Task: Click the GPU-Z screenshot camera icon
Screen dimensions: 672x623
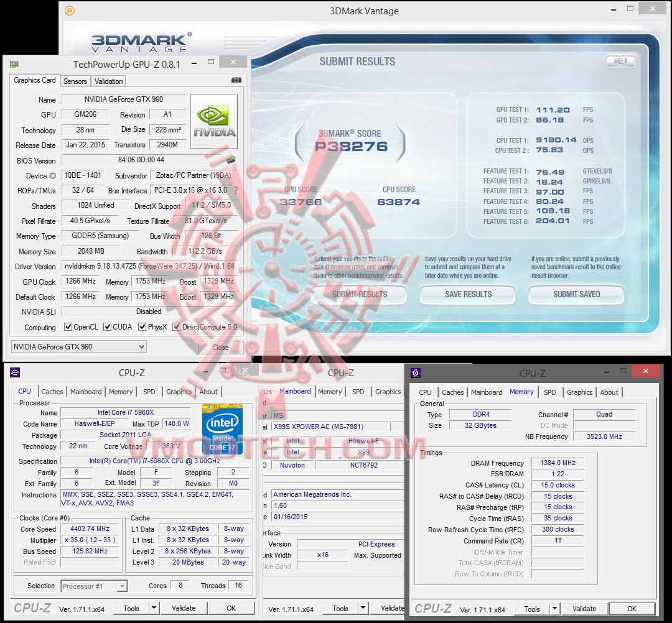Action: (236, 80)
